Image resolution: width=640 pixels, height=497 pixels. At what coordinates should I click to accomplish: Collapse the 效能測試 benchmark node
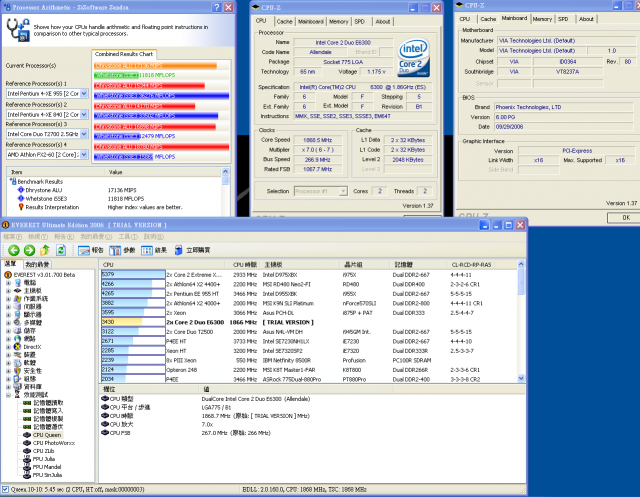(x=8, y=395)
